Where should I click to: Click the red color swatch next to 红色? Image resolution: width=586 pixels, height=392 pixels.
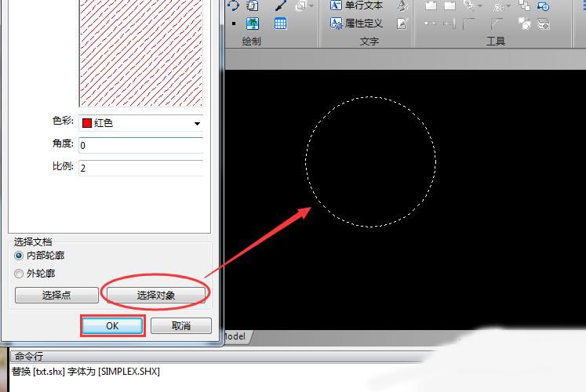pyautogui.click(x=87, y=123)
